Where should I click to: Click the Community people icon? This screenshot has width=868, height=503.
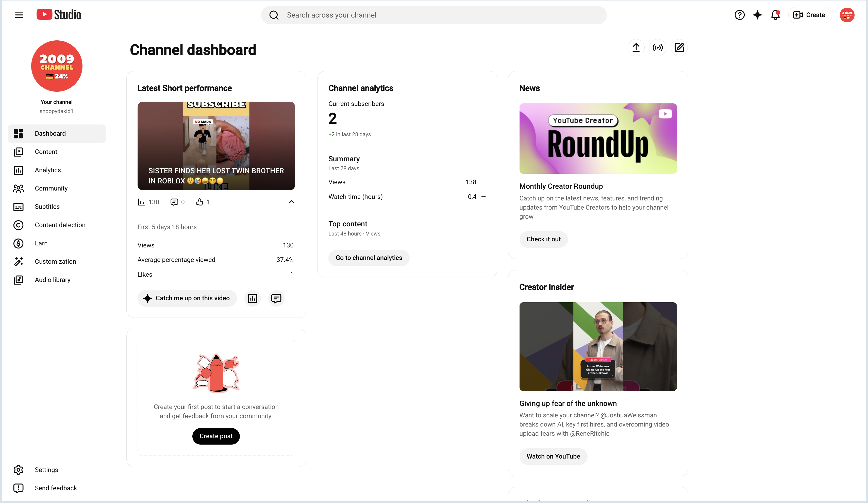18,188
